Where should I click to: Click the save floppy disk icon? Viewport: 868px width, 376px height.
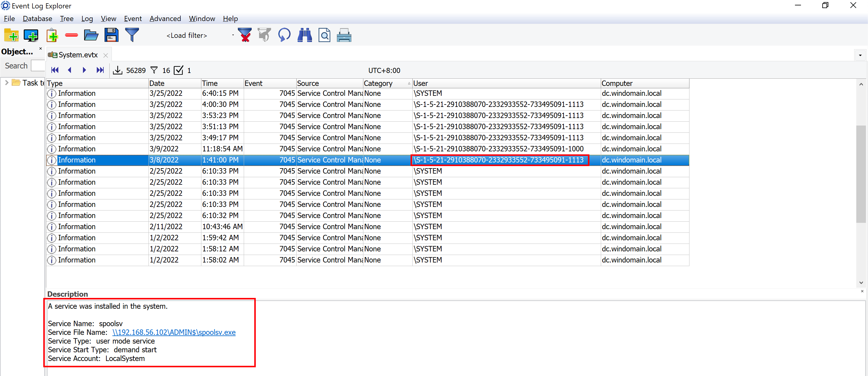coord(112,35)
